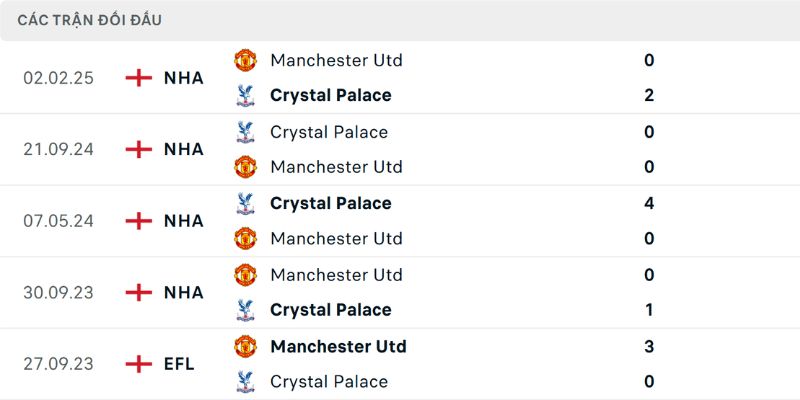Select NHA league label for 21.09.24
Viewport: 800px width, 400px height.
(x=184, y=149)
